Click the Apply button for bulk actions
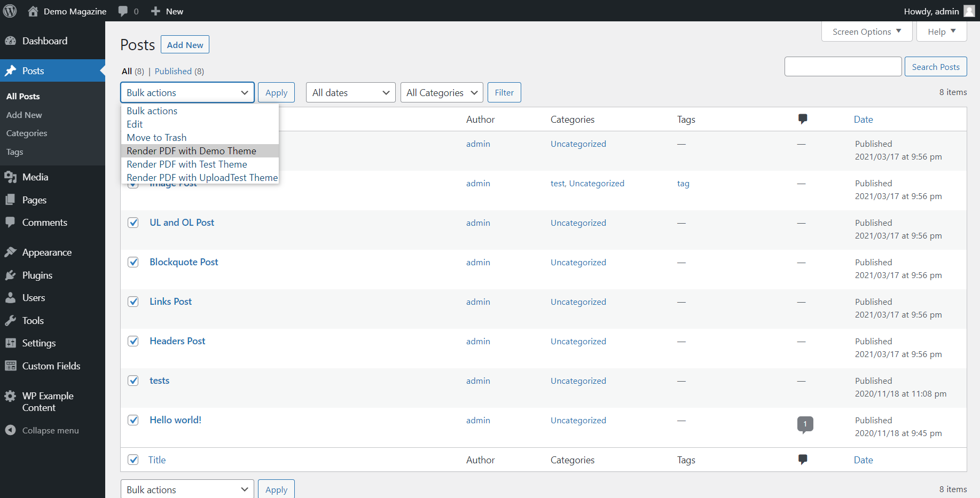The height and width of the screenshot is (498, 980). 276,92
